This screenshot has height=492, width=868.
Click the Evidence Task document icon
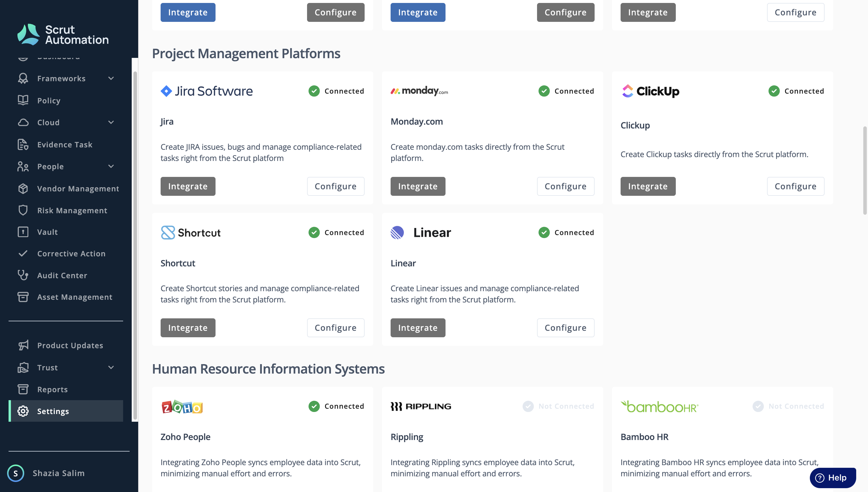coord(23,144)
